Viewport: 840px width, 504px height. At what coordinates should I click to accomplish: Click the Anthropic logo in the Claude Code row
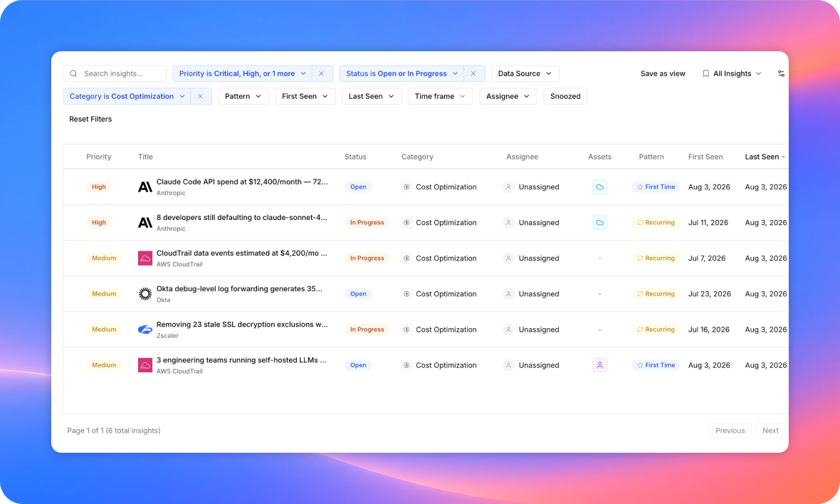pos(145,187)
